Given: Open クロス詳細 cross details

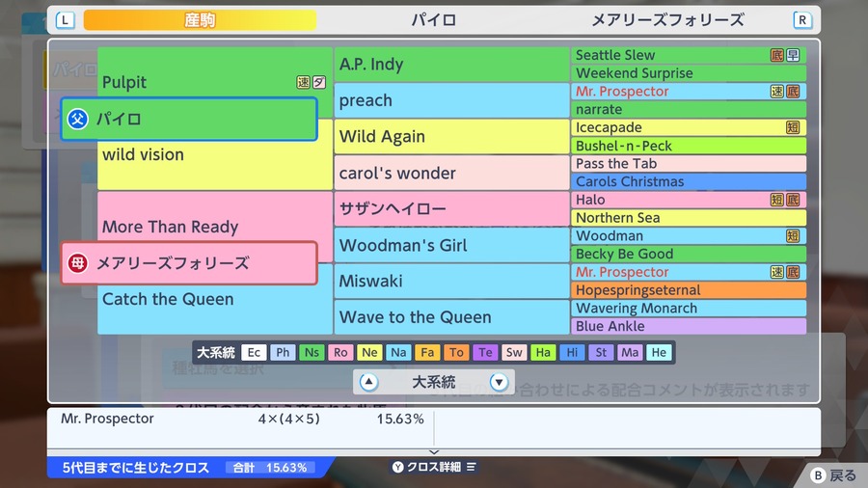Looking at the screenshot, I should click(x=434, y=467).
